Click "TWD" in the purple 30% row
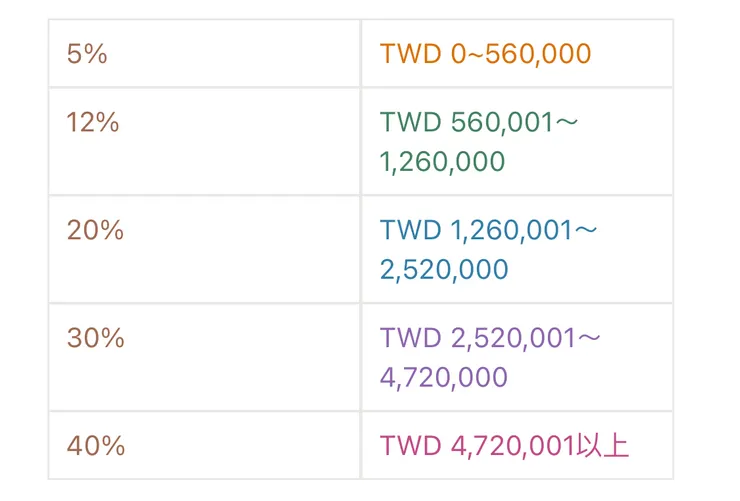Image resolution: width=740 pixels, height=501 pixels. 410,339
